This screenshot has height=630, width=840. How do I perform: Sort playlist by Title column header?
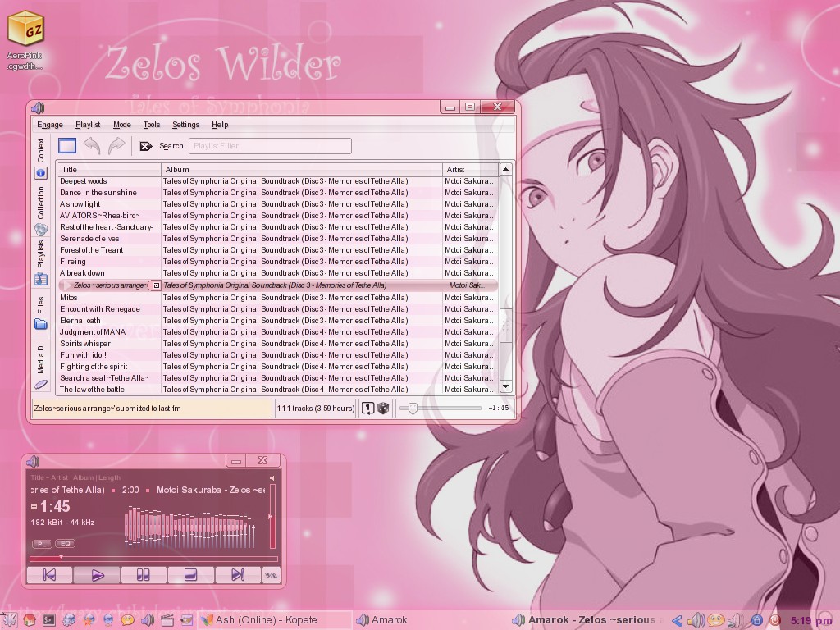coord(109,169)
